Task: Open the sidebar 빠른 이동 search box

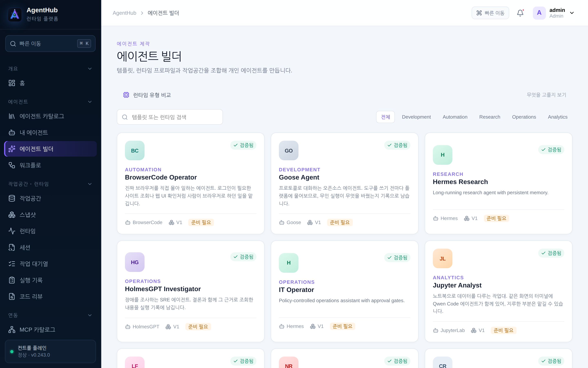Action: click(50, 44)
